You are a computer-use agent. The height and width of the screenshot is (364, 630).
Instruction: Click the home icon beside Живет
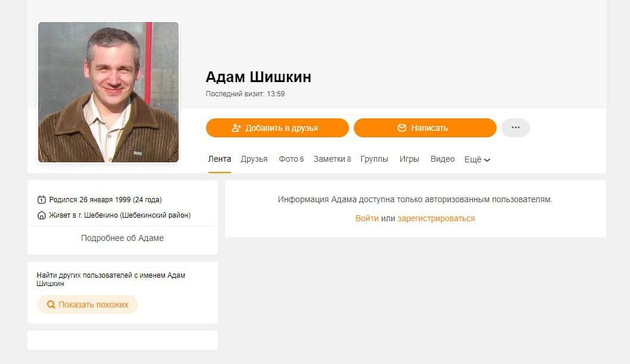coord(41,215)
